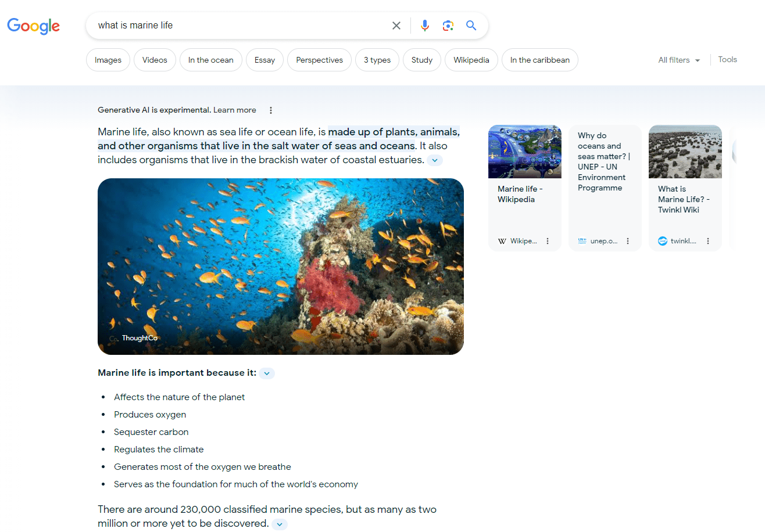Click the coral reef image thumbnail
This screenshot has height=532, width=765.
[x=281, y=266]
